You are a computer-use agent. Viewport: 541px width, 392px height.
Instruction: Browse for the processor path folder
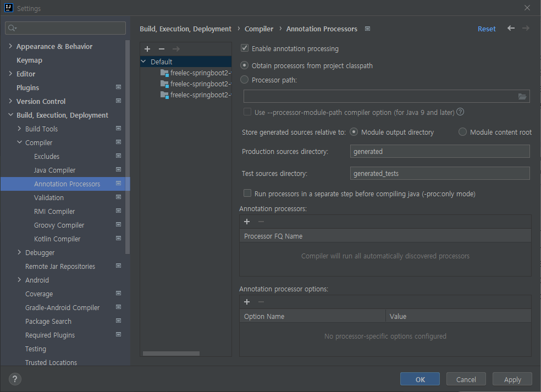tap(522, 97)
